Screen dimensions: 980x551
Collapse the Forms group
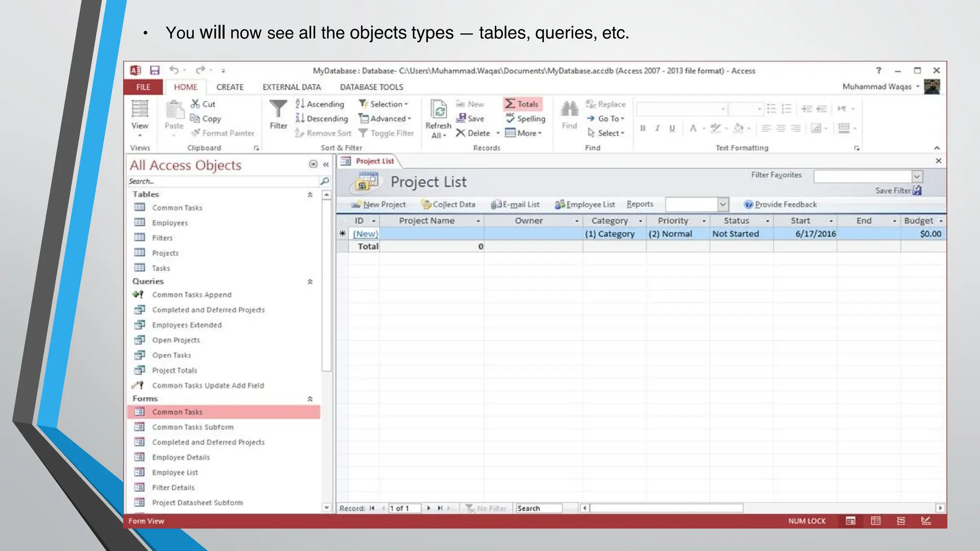coord(310,399)
